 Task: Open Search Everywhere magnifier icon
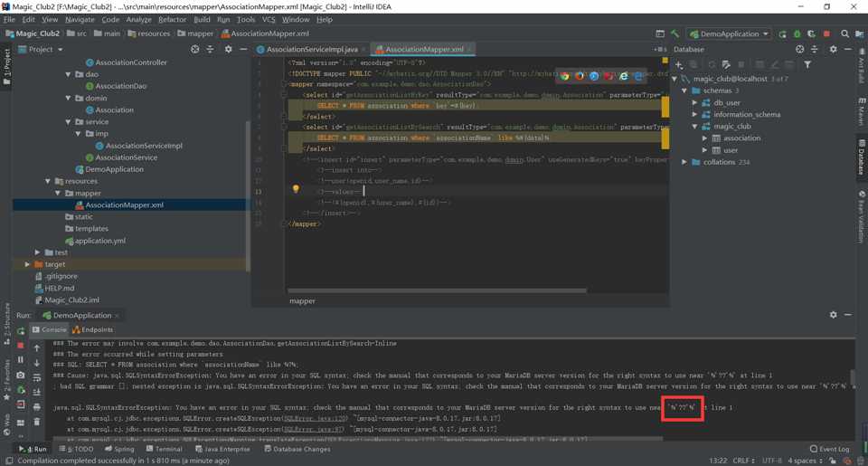[x=844, y=33]
